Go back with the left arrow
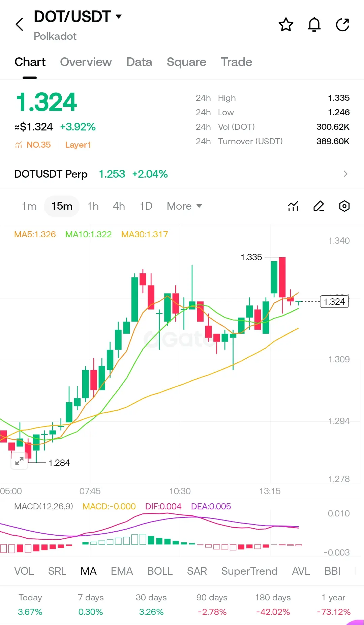Image resolution: width=364 pixels, height=625 pixels. (x=20, y=25)
